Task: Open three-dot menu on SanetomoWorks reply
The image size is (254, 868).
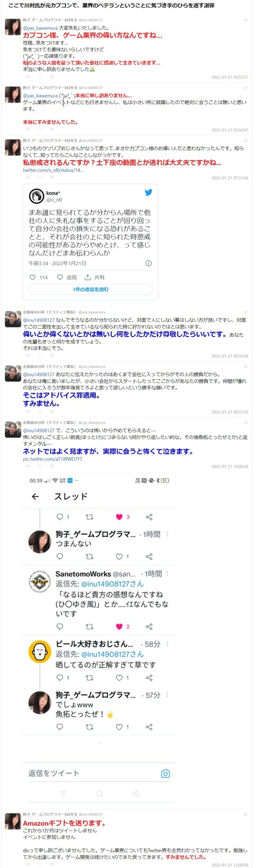Action: point(167,574)
